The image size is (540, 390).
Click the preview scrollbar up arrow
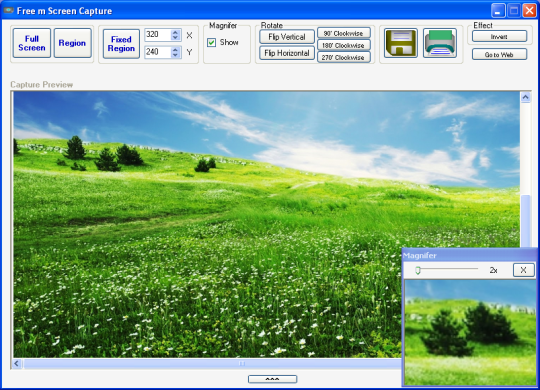[525, 98]
